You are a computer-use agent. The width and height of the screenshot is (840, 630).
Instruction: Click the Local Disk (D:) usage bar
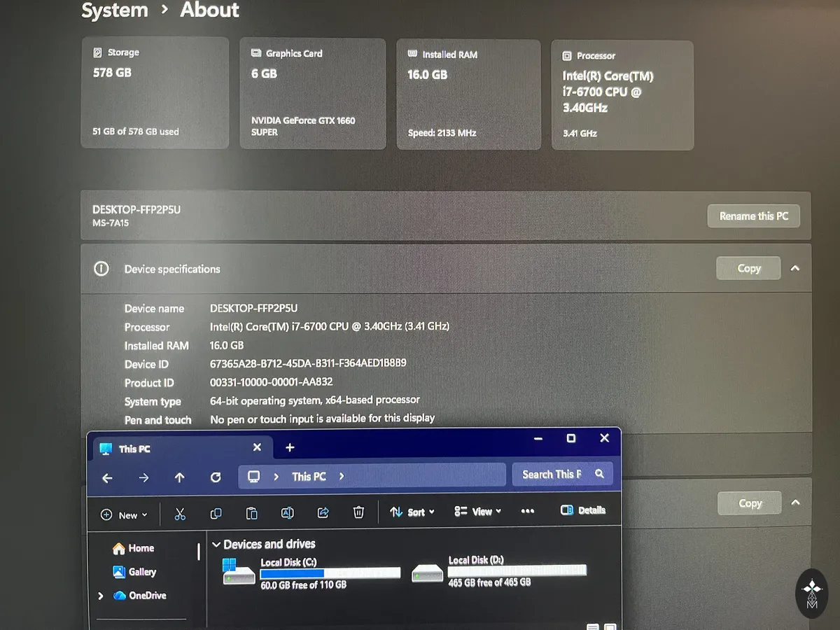coord(517,570)
